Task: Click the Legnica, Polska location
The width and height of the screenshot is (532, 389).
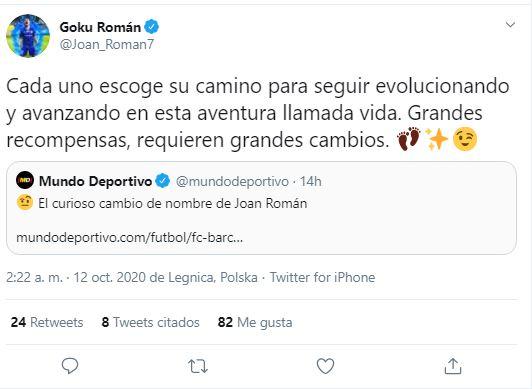Action: tap(213, 277)
